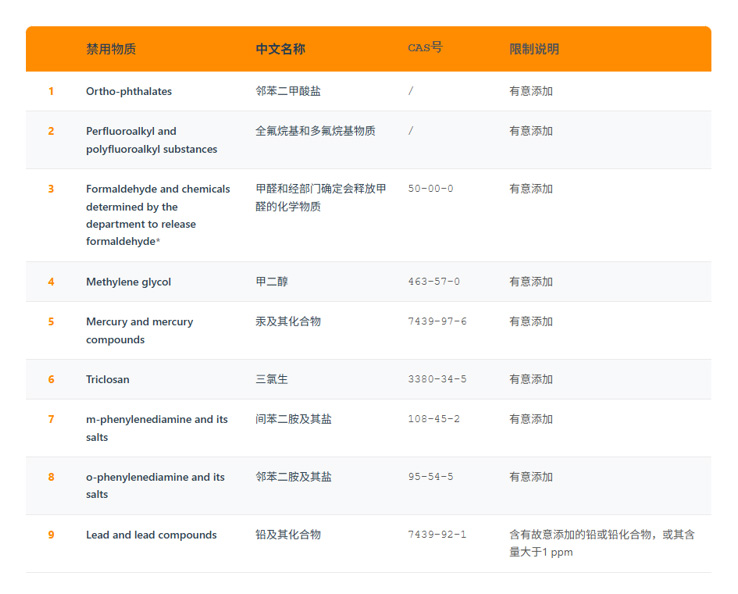Click CAS number 3380-34-5

pyautogui.click(x=437, y=379)
